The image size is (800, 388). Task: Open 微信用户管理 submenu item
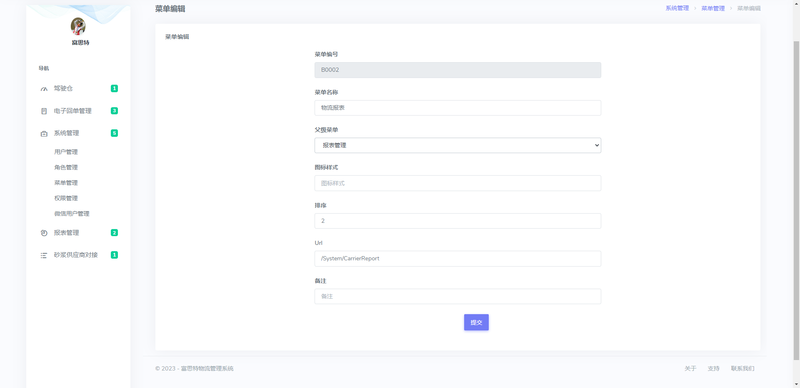click(71, 213)
